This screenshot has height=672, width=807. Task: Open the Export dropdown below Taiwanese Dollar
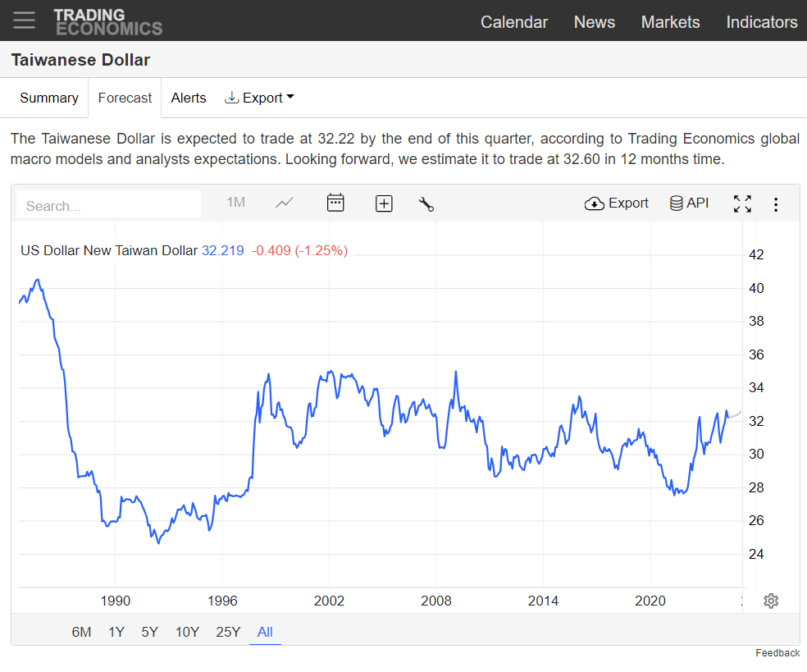pyautogui.click(x=259, y=98)
